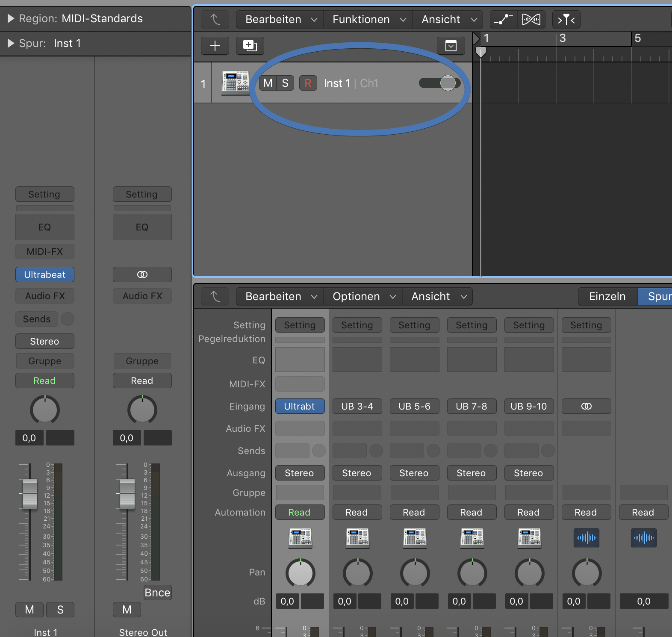This screenshot has width=672, height=637.
Task: Click the Stereo Out volume fader
Action: [x=127, y=494]
